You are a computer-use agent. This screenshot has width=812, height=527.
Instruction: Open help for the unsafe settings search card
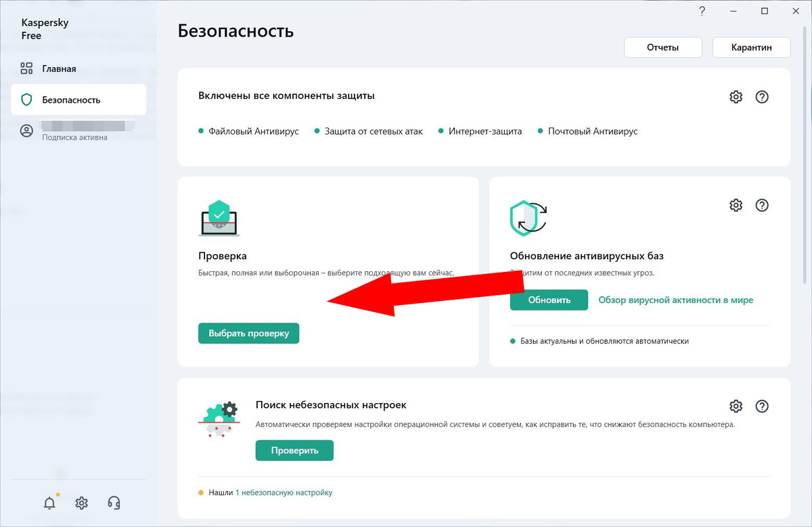pyautogui.click(x=762, y=406)
